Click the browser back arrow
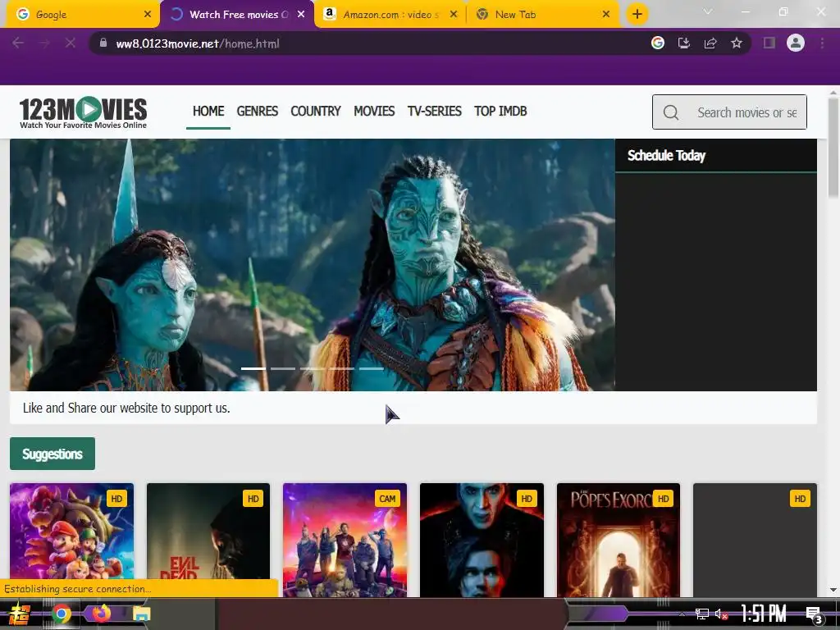The height and width of the screenshot is (630, 840). click(18, 43)
